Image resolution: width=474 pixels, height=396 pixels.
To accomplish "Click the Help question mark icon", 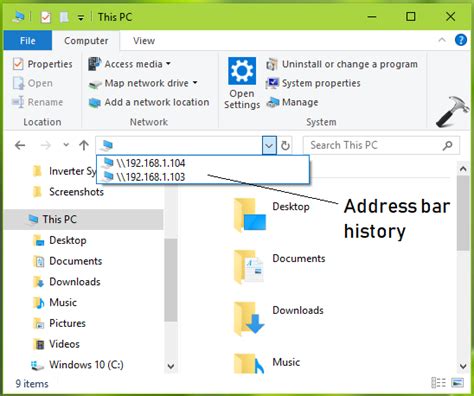I will coord(461,40).
